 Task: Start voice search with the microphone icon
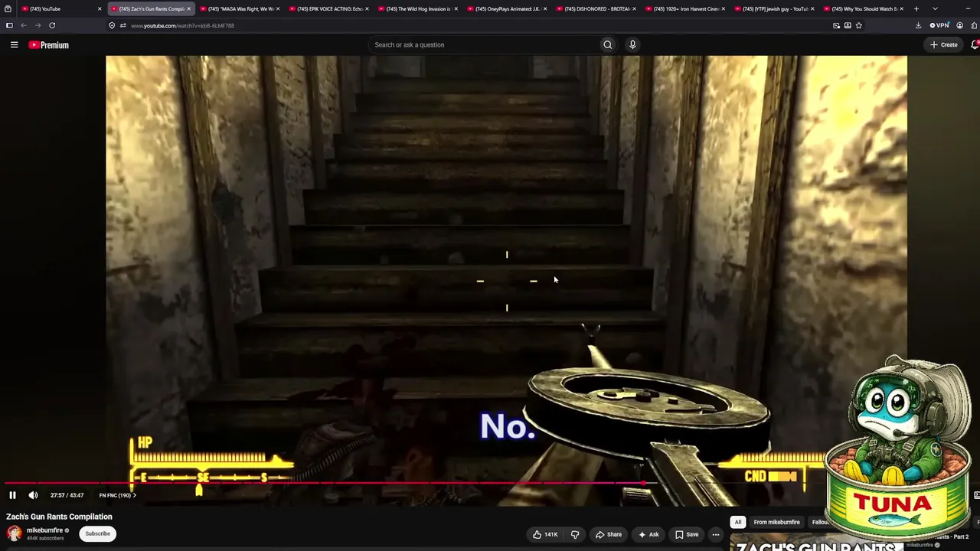pos(632,44)
